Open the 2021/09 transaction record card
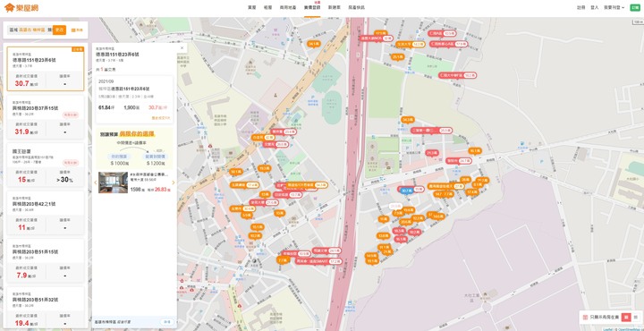This screenshot has width=644, height=331. coord(134,100)
